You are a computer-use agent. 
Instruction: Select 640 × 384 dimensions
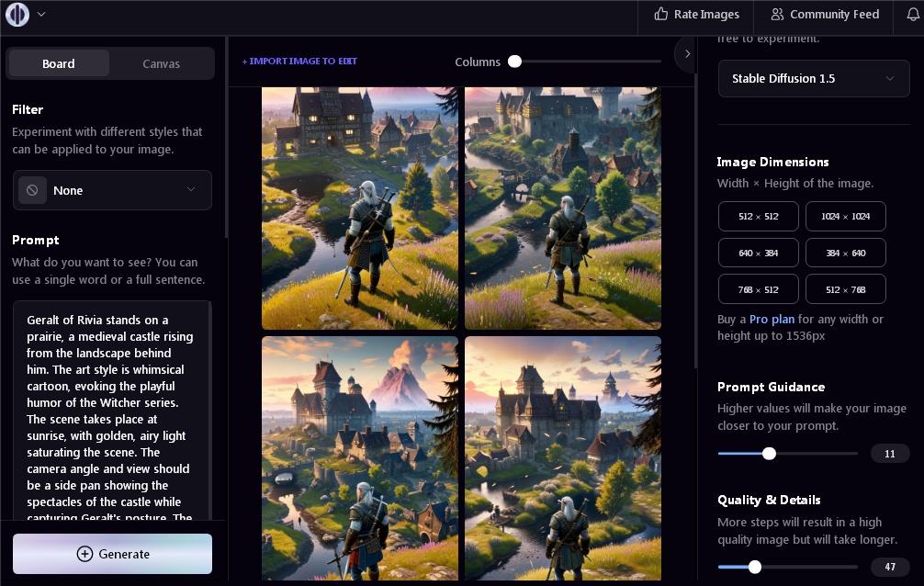click(x=759, y=253)
